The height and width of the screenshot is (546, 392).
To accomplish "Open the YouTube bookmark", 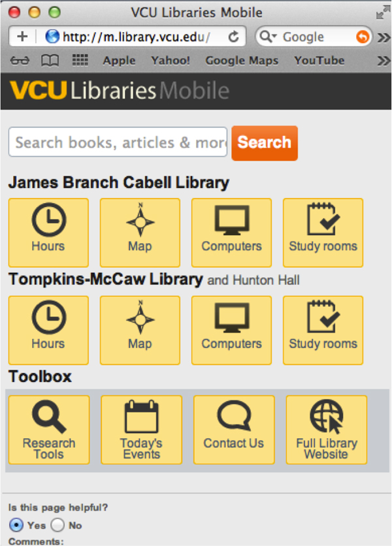I will click(319, 61).
